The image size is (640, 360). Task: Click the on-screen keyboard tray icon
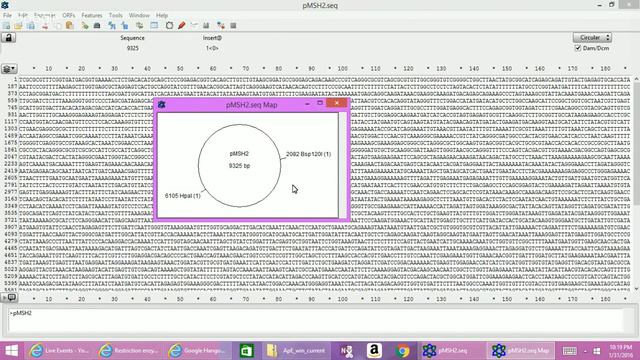[570, 351]
